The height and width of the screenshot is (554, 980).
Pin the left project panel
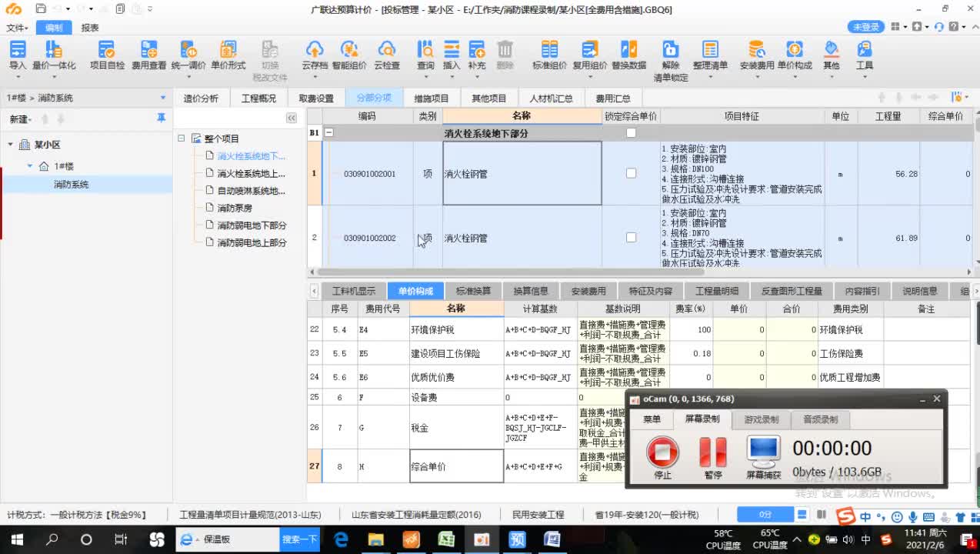click(x=161, y=118)
